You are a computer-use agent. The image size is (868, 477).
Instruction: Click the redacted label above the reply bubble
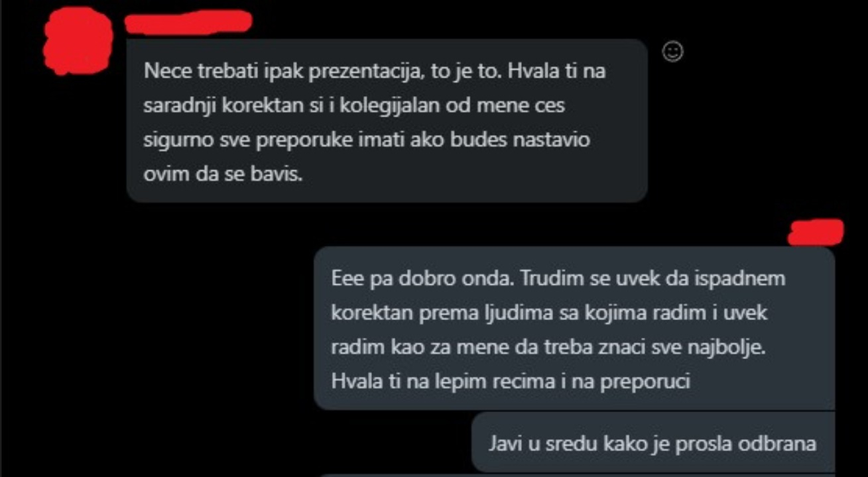click(816, 232)
